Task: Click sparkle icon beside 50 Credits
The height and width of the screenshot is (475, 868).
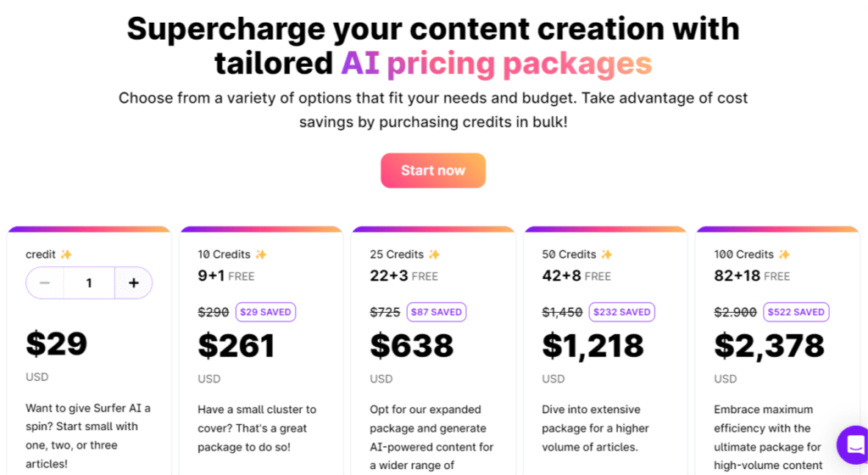Action: [607, 254]
